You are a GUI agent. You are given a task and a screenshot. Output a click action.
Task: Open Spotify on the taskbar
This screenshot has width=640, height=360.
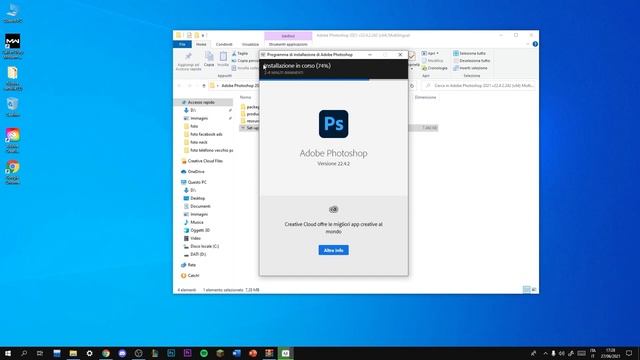pos(204,353)
